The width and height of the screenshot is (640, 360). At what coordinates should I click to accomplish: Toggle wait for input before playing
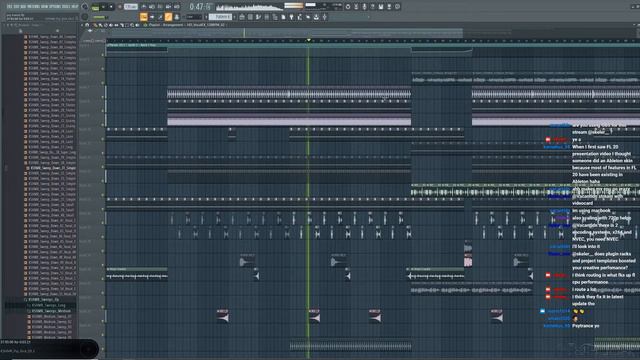tap(151, 7)
